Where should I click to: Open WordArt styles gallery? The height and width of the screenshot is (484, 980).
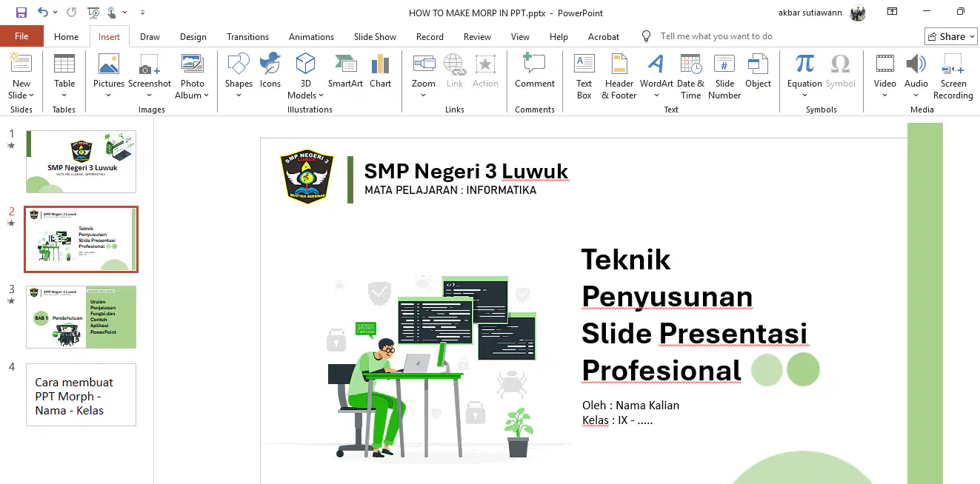click(656, 76)
